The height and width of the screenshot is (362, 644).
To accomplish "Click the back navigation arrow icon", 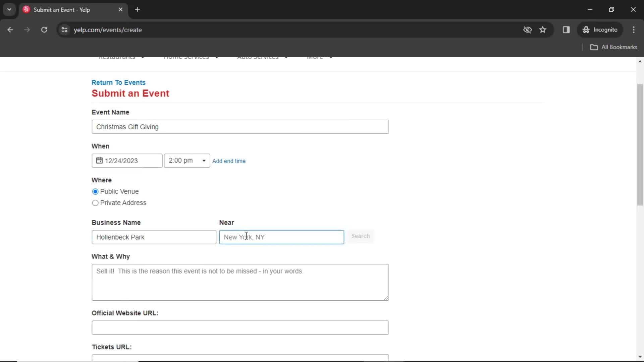I will click(x=11, y=29).
